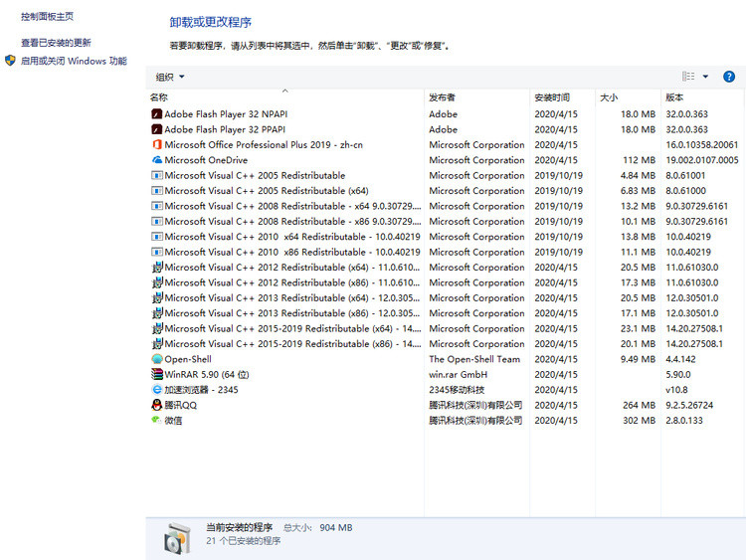
Task: Select the 2345 加速浏览器 icon
Action: coord(156,390)
